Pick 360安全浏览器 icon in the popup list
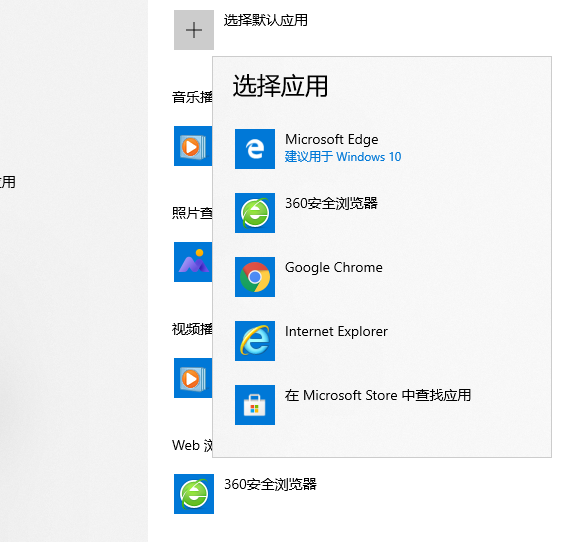The height and width of the screenshot is (542, 564). pos(255,213)
